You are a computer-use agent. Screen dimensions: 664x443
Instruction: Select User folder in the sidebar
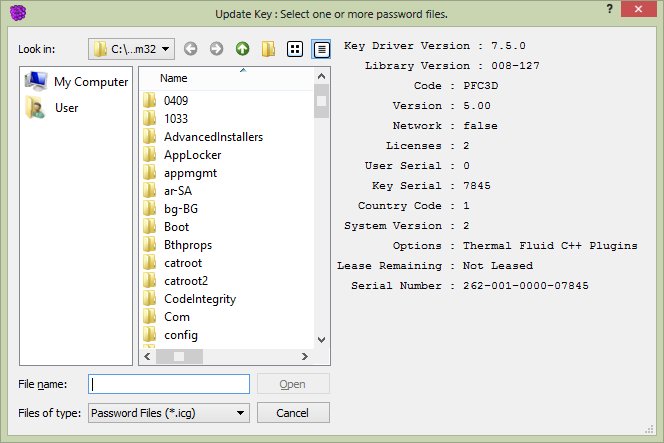click(52, 108)
